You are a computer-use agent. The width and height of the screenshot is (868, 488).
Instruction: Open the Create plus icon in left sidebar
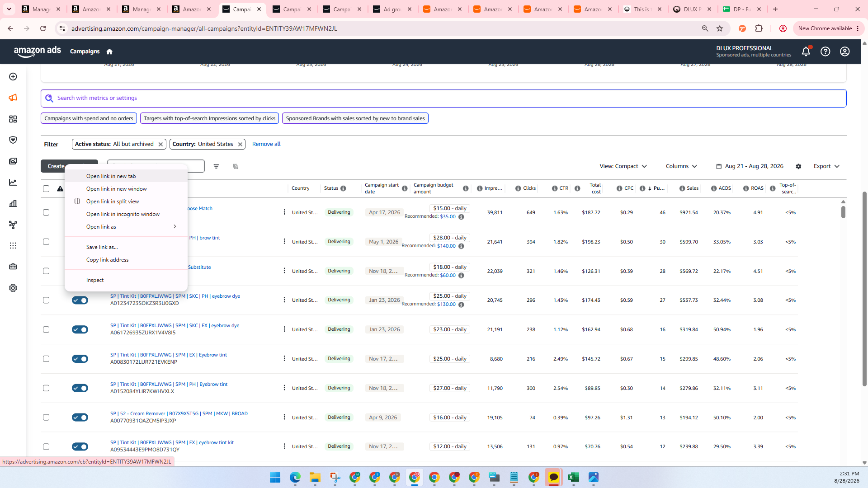click(x=13, y=77)
